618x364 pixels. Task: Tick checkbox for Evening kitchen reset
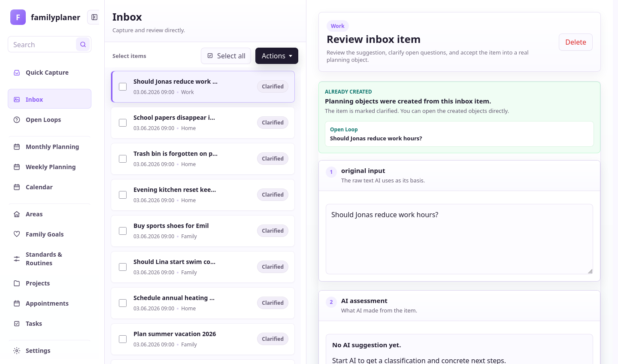(x=123, y=195)
